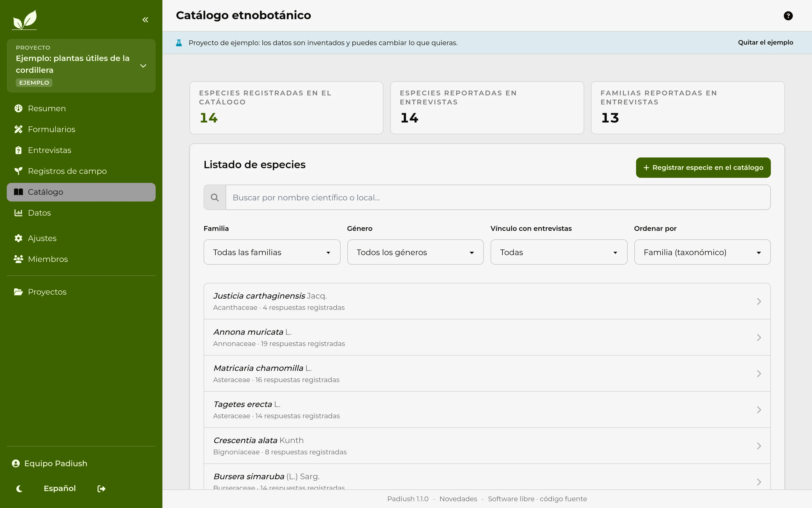Open Entrevistas section

point(81,150)
